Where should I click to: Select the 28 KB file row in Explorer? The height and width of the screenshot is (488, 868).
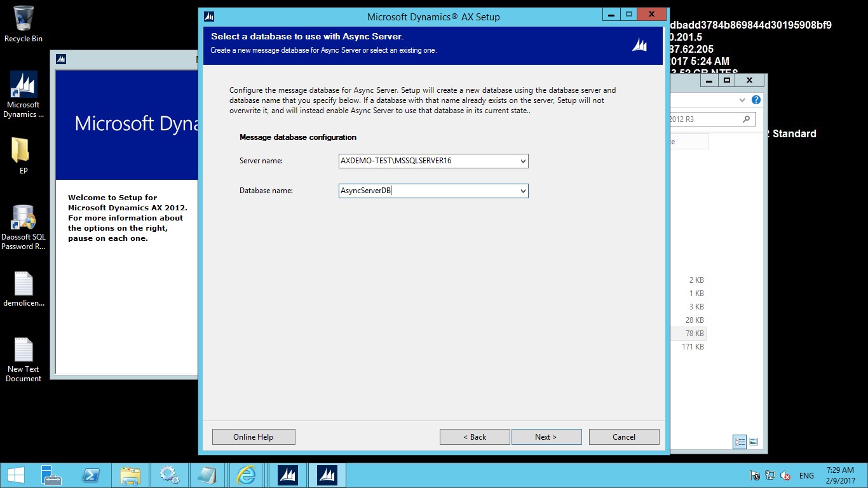coord(688,320)
